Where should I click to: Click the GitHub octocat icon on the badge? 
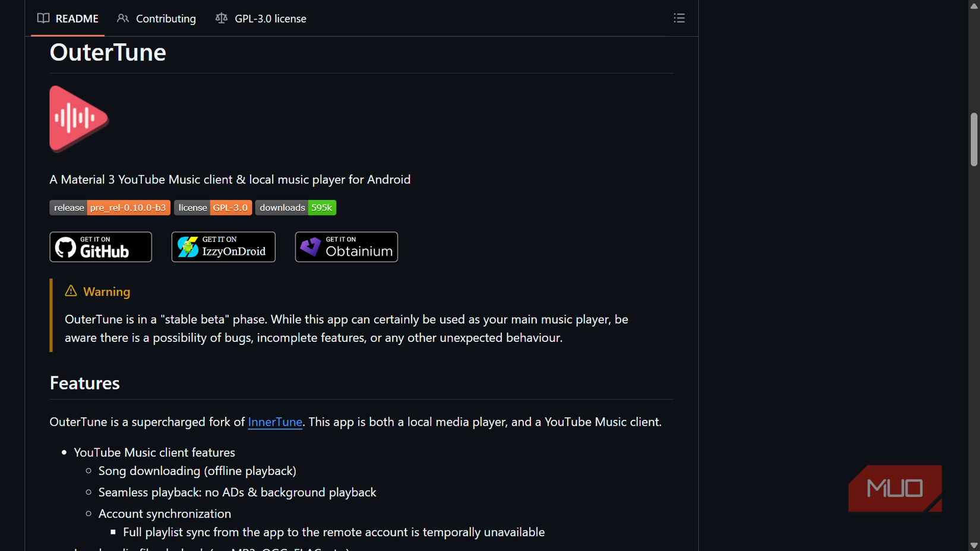click(66, 246)
